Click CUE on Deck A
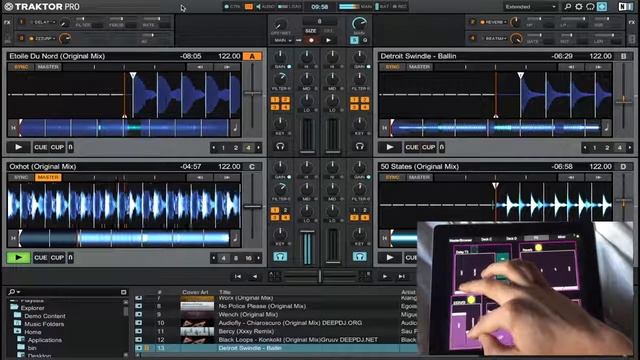Image resolution: width=640 pixels, height=360 pixels. [x=40, y=147]
